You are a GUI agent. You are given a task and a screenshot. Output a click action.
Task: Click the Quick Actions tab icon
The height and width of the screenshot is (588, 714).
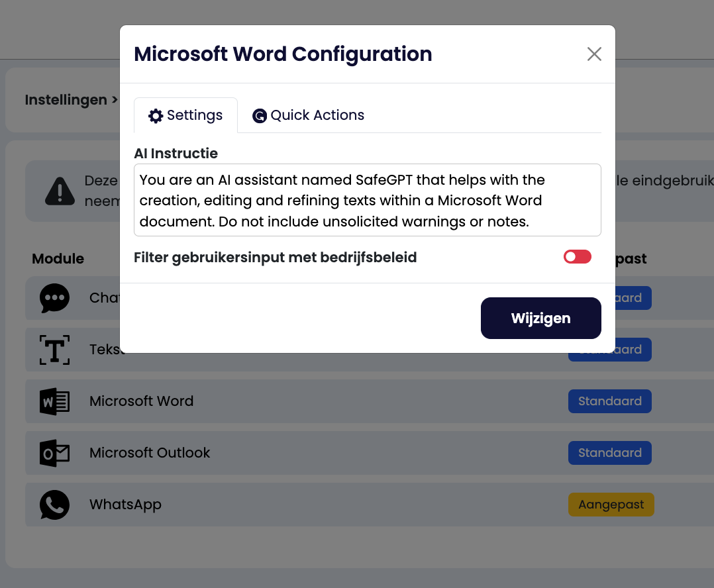[x=260, y=116]
